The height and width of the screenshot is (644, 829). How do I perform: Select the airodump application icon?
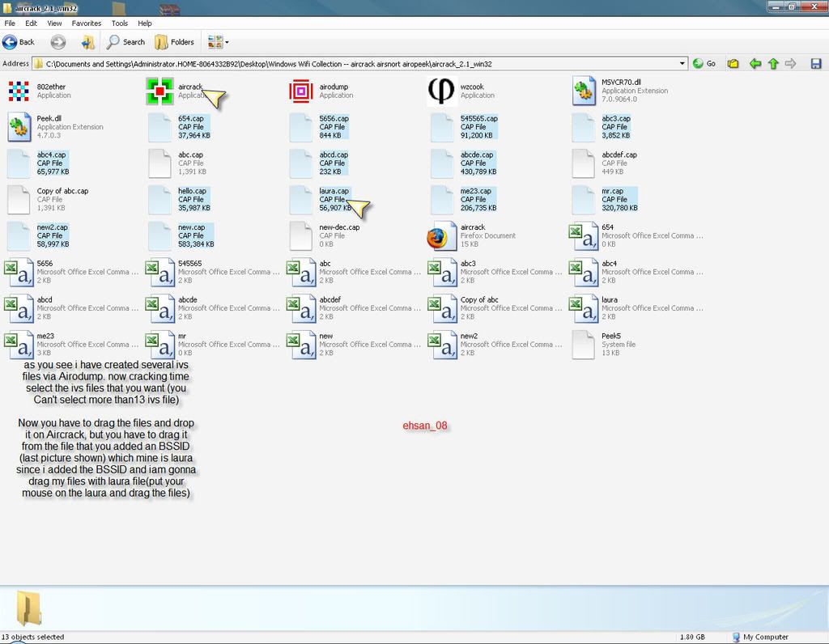[x=301, y=91]
